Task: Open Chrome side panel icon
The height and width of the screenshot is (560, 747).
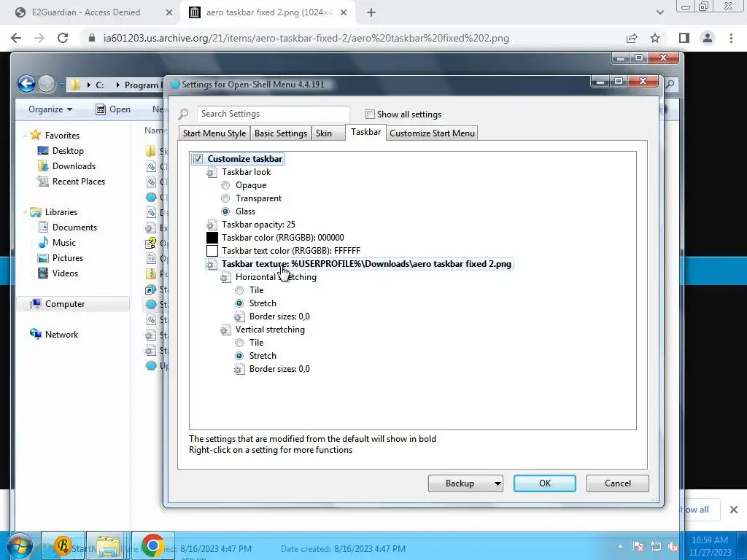Action: point(684,38)
